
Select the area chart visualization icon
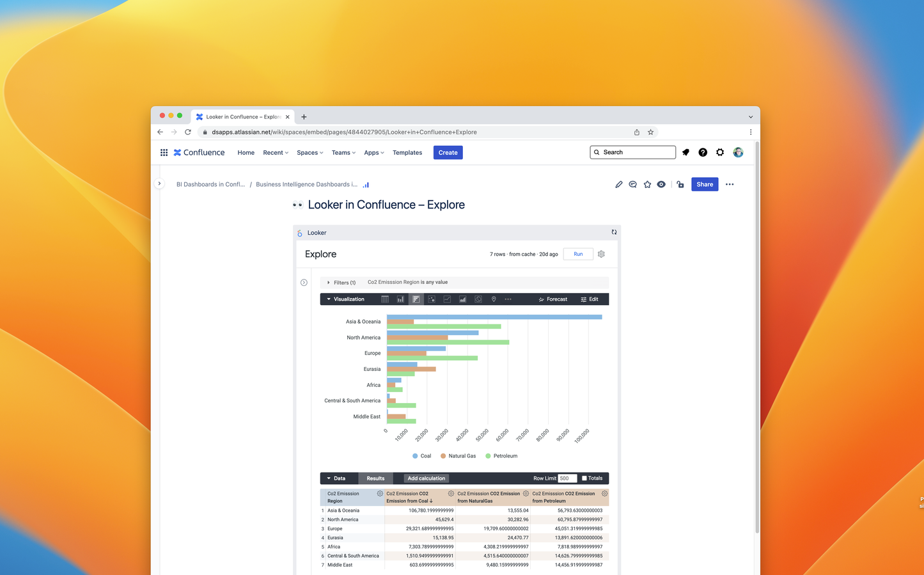tap(462, 299)
